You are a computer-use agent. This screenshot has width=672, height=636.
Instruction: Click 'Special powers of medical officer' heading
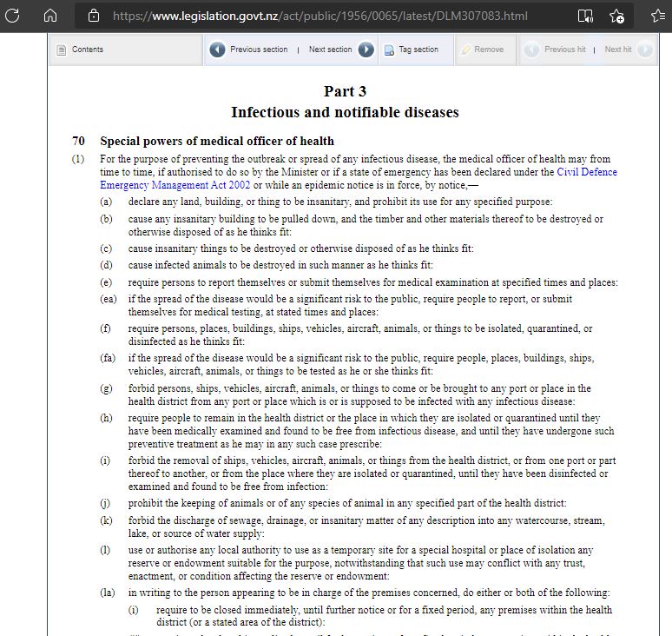pyautogui.click(x=217, y=141)
